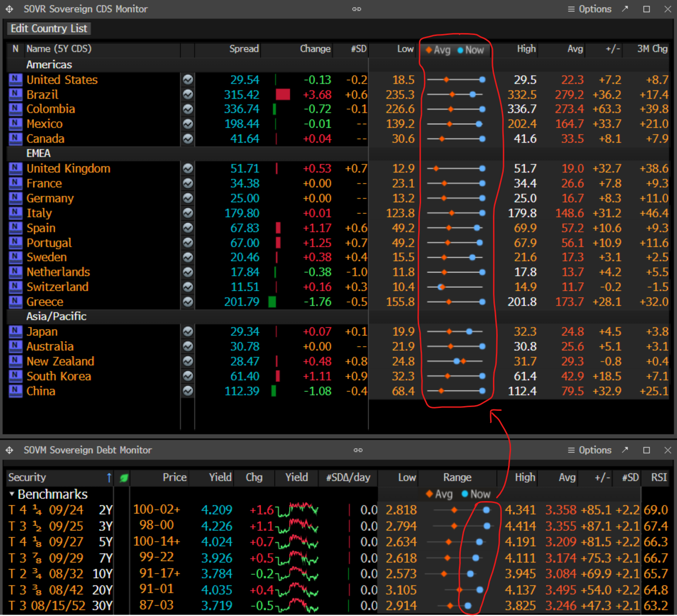Click Edit Country List button
Image resolution: width=677 pixels, height=616 pixels.
pos(49,28)
